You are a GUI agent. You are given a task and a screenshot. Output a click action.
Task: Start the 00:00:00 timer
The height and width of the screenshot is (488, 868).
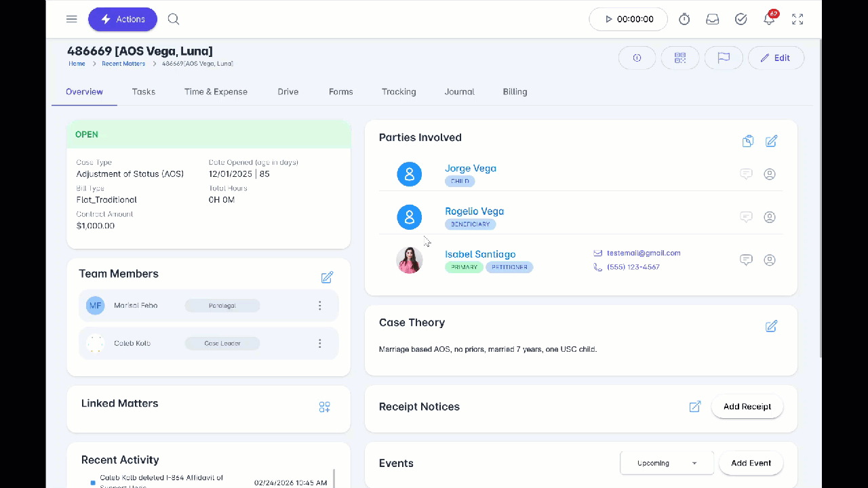click(x=628, y=19)
